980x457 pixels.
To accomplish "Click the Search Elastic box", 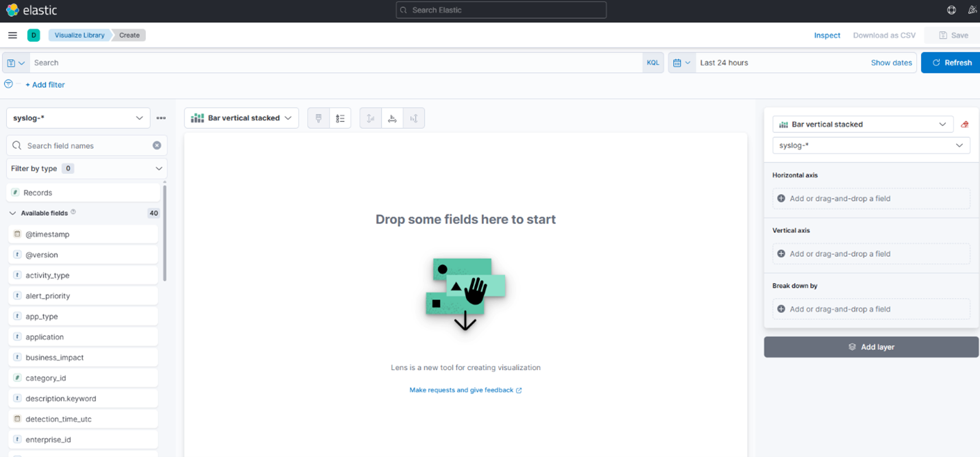I will [x=501, y=10].
